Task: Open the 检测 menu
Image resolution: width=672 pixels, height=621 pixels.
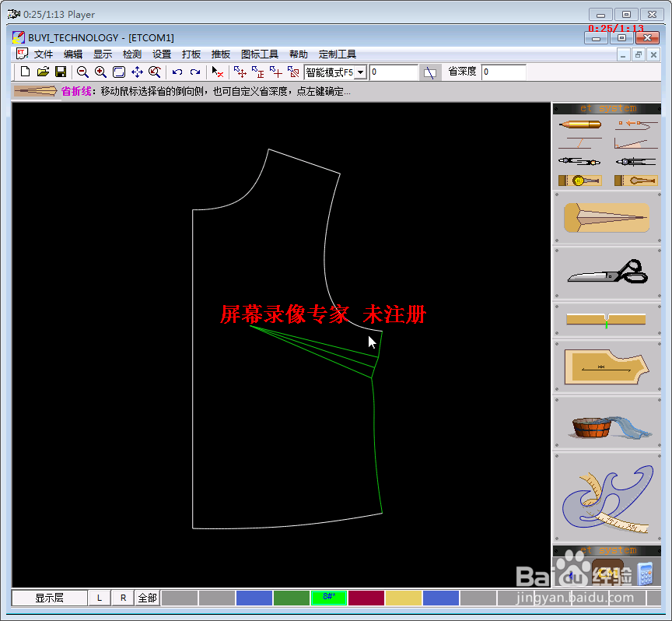Action: [132, 54]
